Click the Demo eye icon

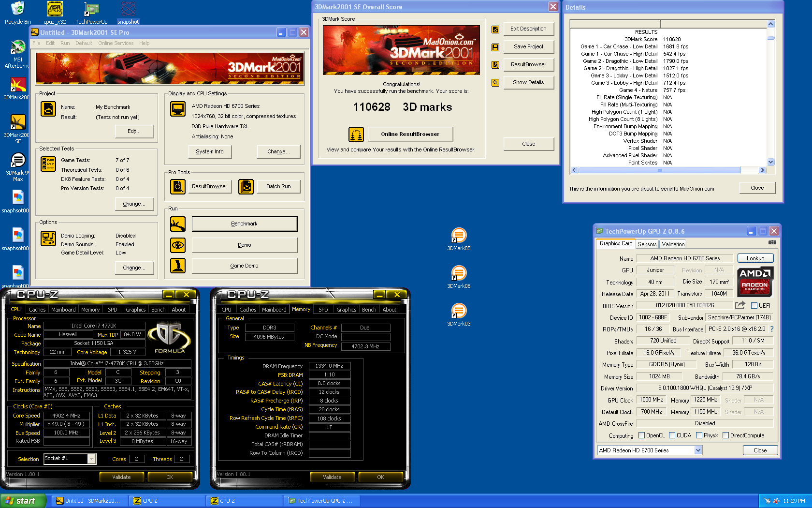178,245
